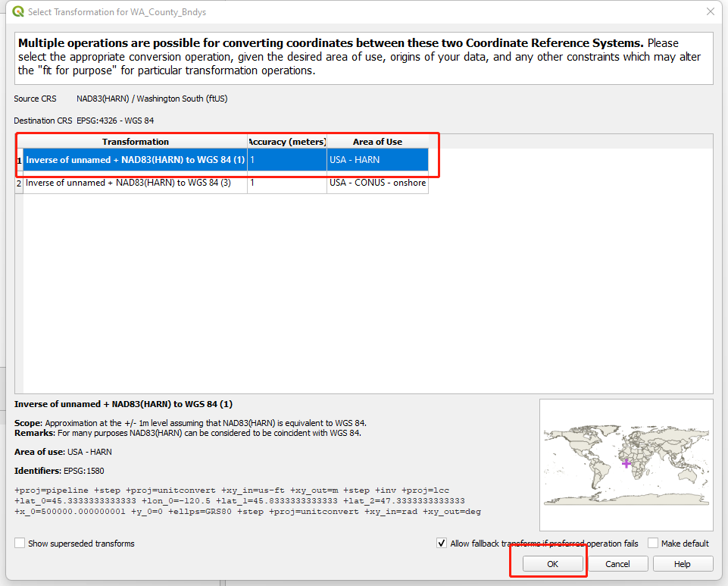728x586 pixels.
Task: Uncheck Allow fallback transforms checkbox
Action: (x=442, y=544)
